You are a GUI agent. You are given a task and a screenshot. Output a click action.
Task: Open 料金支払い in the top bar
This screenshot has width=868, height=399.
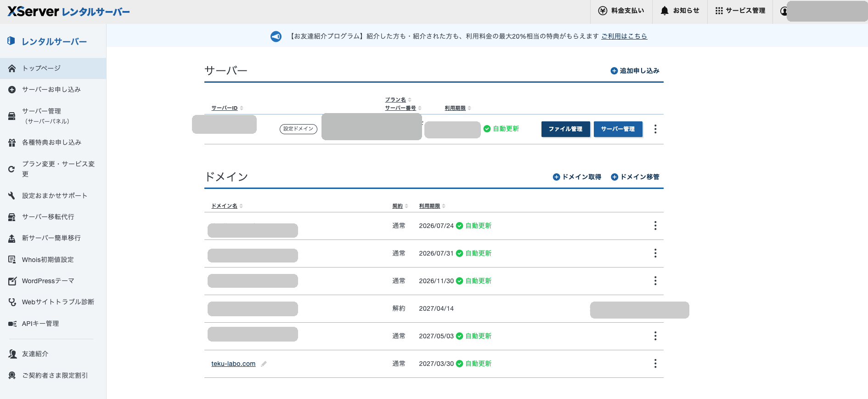click(621, 11)
